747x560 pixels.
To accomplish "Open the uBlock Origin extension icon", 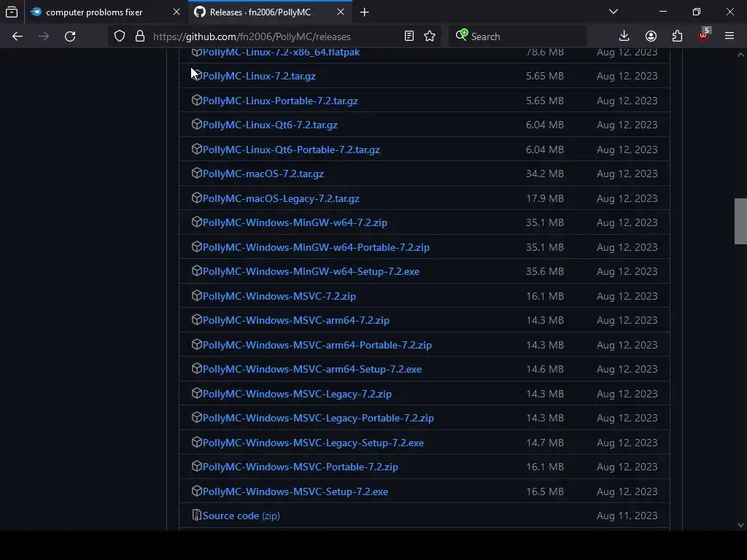I will point(704,35).
